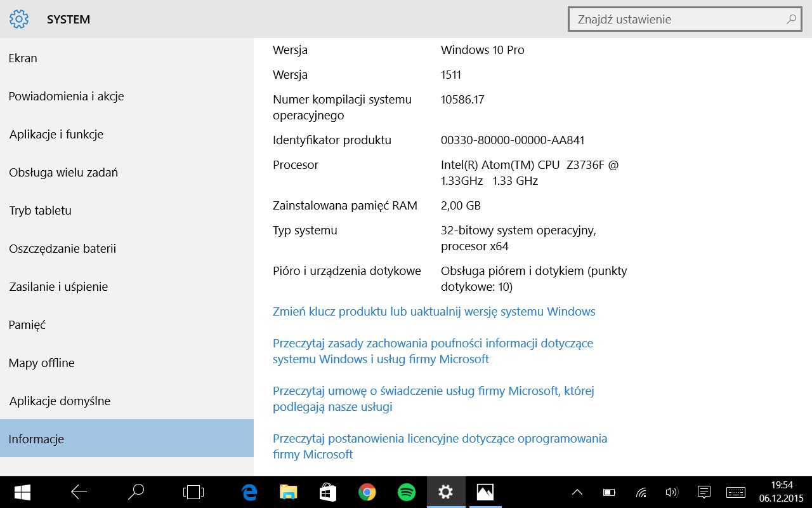This screenshot has width=812, height=508.
Task: Open the Photos app taskbar icon
Action: (x=485, y=492)
